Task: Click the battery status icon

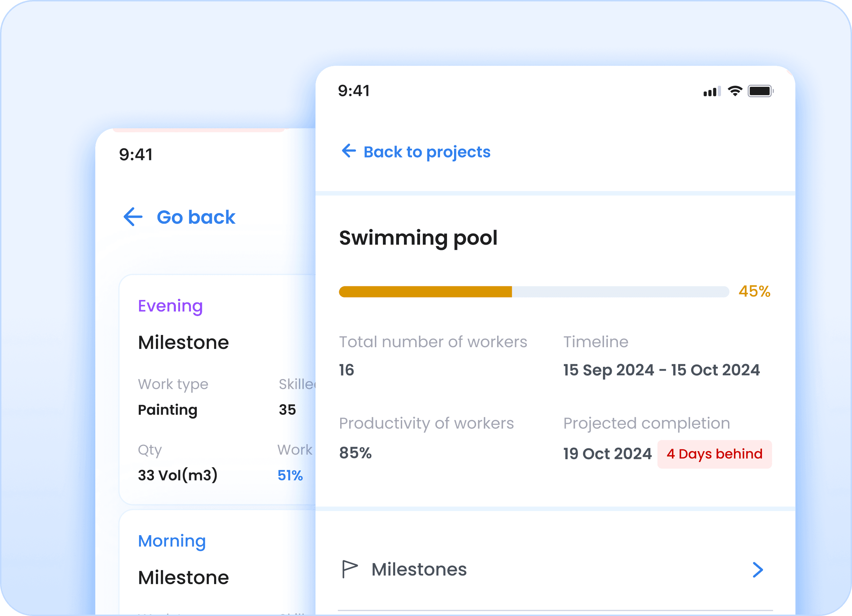Action: point(760,91)
